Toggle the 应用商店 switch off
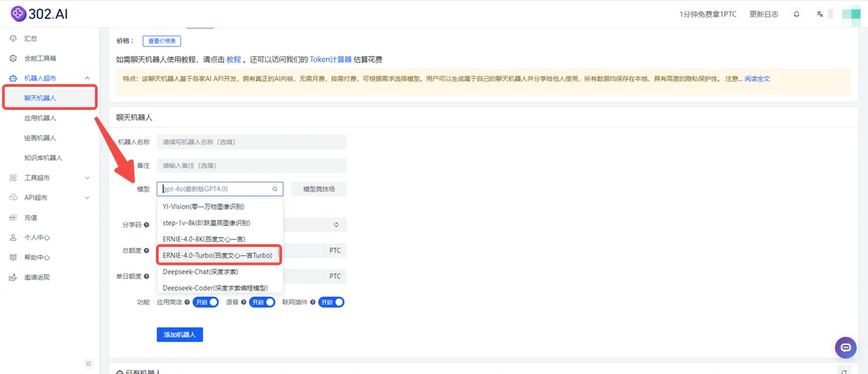The image size is (868, 374). point(205,303)
